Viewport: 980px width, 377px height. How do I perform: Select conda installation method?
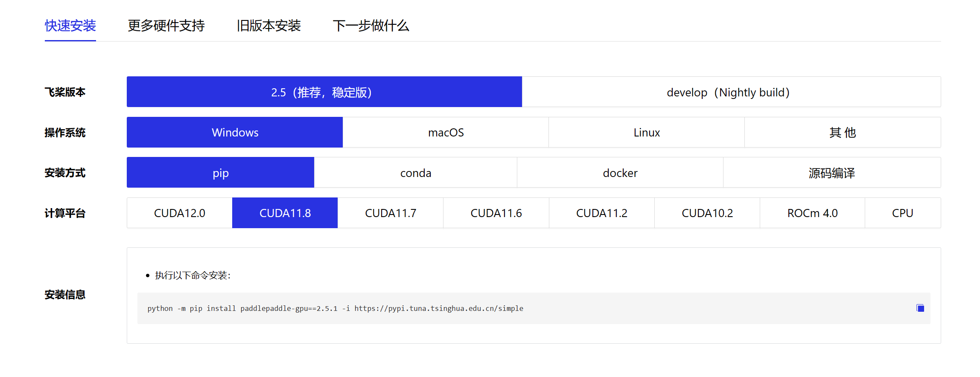[x=416, y=172]
